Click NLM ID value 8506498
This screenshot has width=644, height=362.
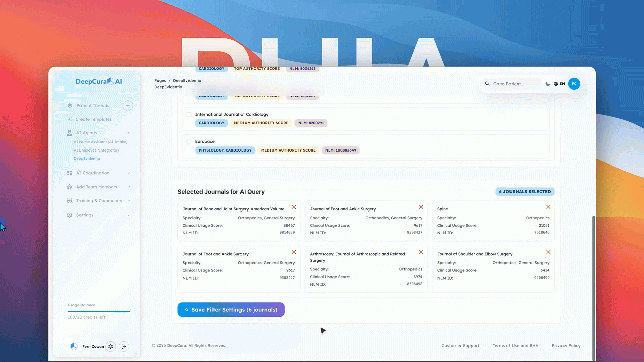(x=415, y=284)
